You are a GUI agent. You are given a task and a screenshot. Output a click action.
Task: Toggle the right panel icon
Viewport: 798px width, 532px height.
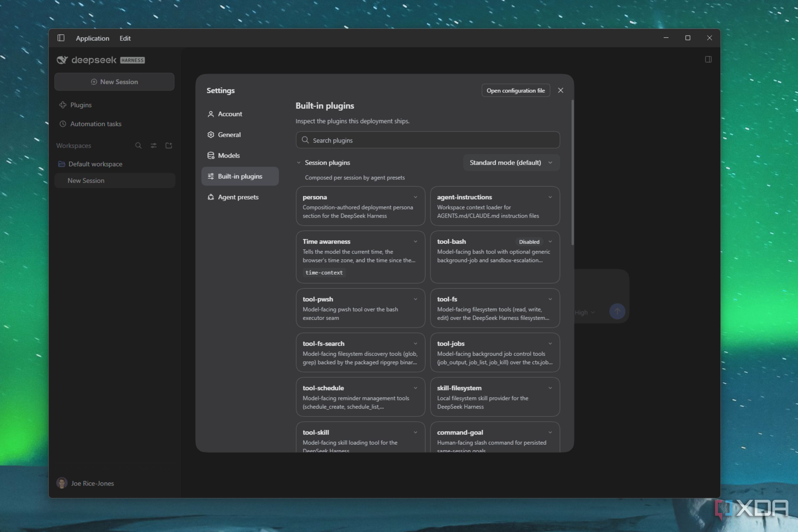708,59
